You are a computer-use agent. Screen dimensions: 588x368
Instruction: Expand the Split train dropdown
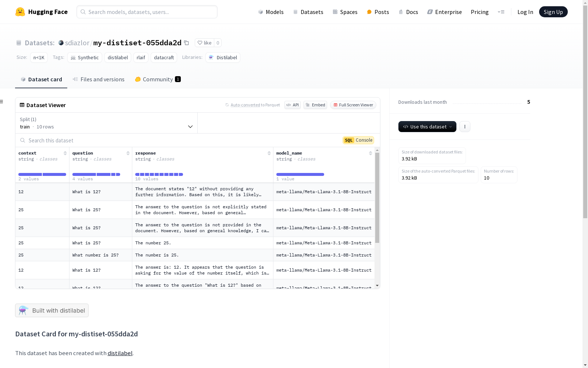coord(107,123)
